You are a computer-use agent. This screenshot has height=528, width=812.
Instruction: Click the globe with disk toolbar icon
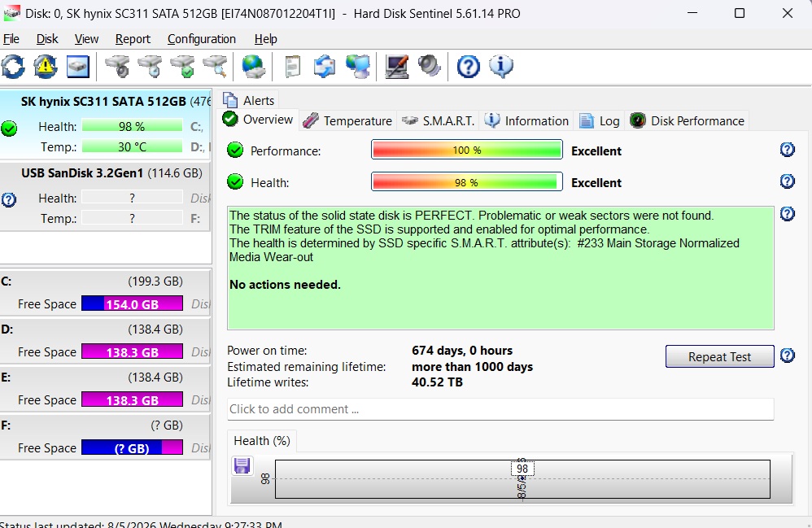click(253, 67)
